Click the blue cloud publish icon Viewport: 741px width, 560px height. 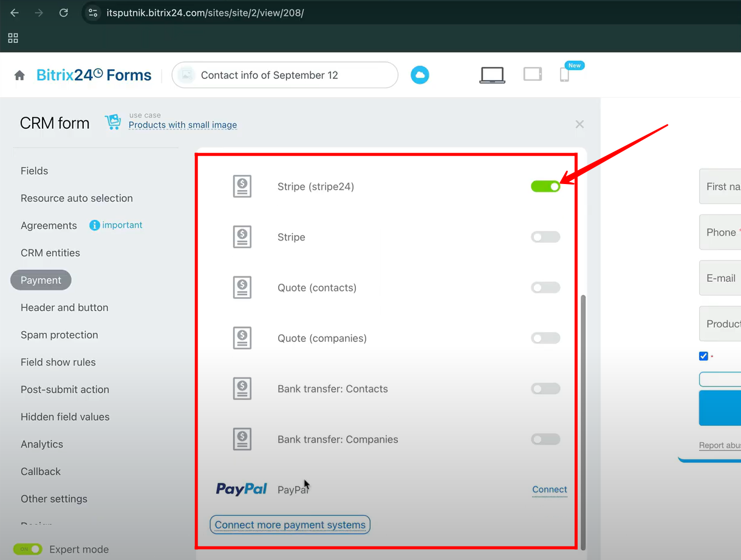(420, 75)
